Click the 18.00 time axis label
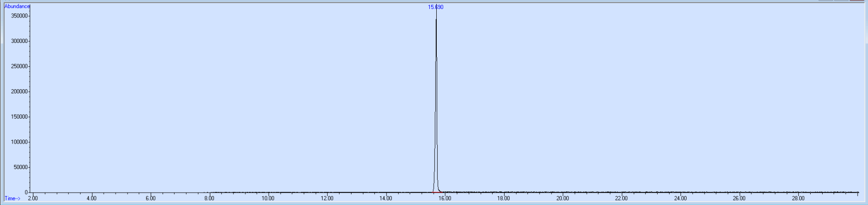This screenshot has height=205, width=868. (x=504, y=199)
